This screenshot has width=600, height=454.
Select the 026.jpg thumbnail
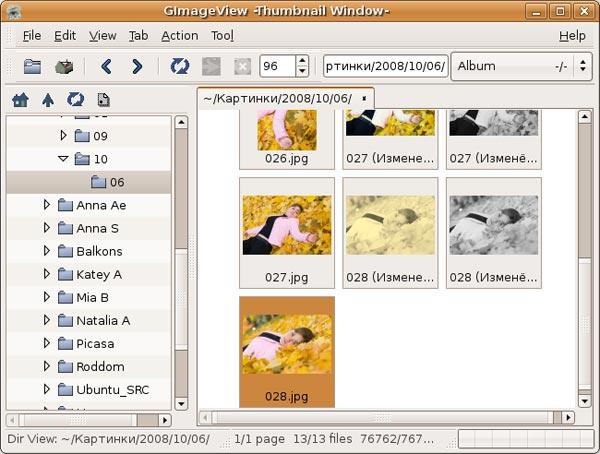[287, 139]
